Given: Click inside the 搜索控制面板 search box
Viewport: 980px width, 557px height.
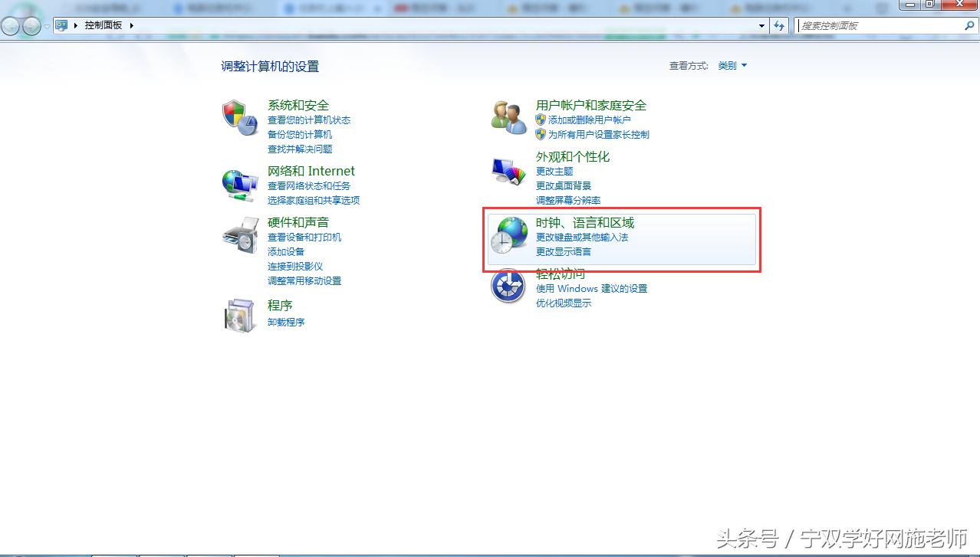Looking at the screenshot, I should [x=874, y=25].
